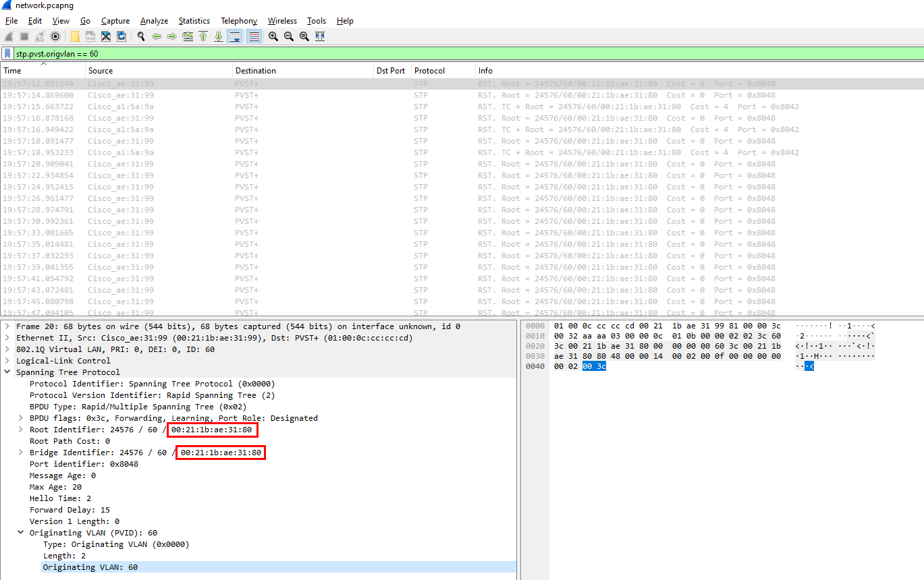Expand the Logical-Link Control row
This screenshot has width=924, height=580.
pos(7,361)
